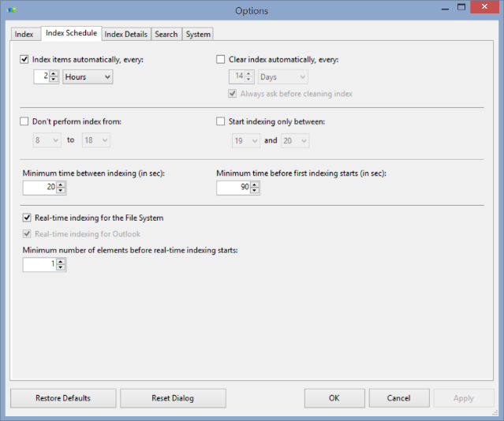Open the Hours unit dropdown
Viewport: 504px width, 421px height.
pyautogui.click(x=88, y=76)
